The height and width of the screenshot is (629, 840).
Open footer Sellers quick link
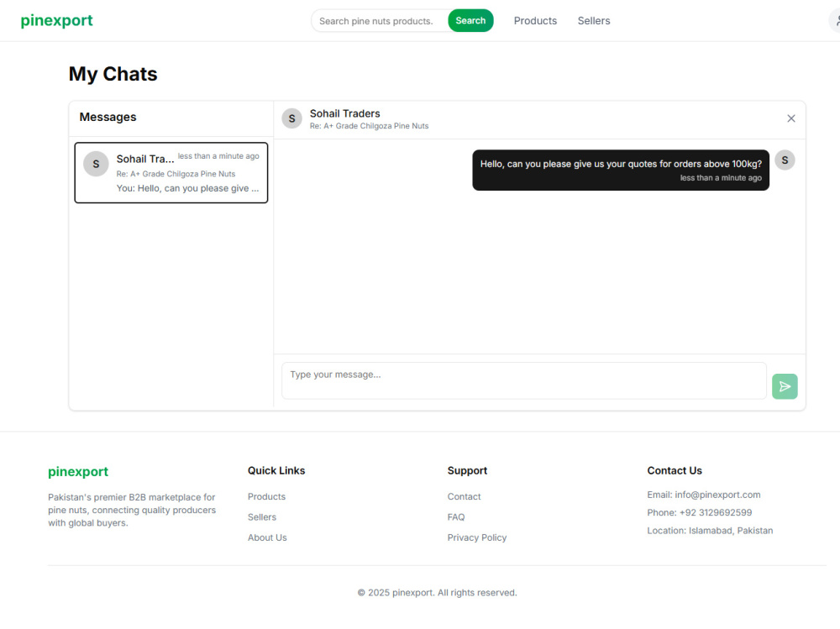tap(262, 517)
